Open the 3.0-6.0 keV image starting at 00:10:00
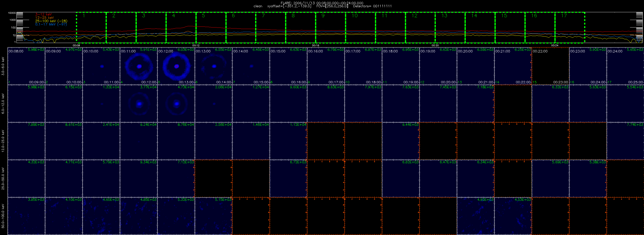Viewport: 644px width, 235px height. click(x=101, y=66)
